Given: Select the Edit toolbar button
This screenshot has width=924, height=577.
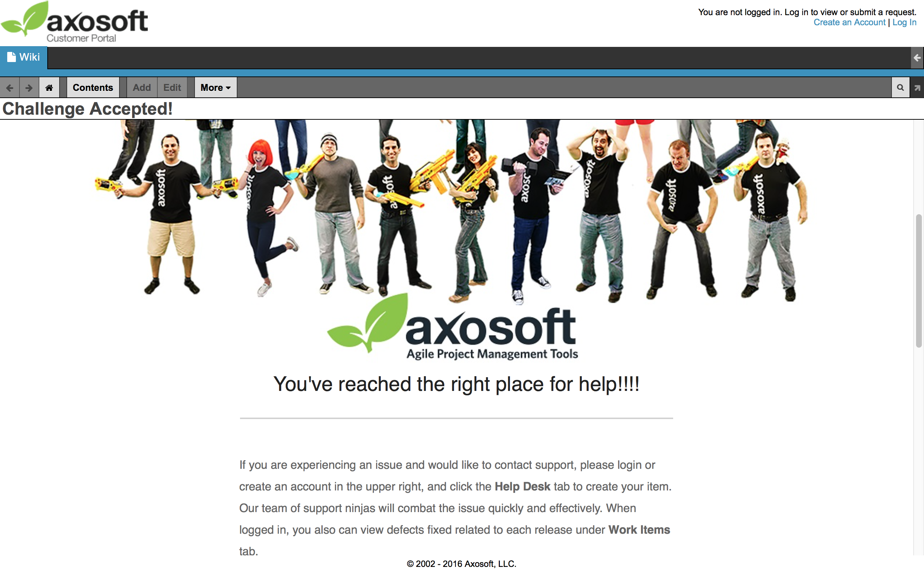Looking at the screenshot, I should coord(172,88).
